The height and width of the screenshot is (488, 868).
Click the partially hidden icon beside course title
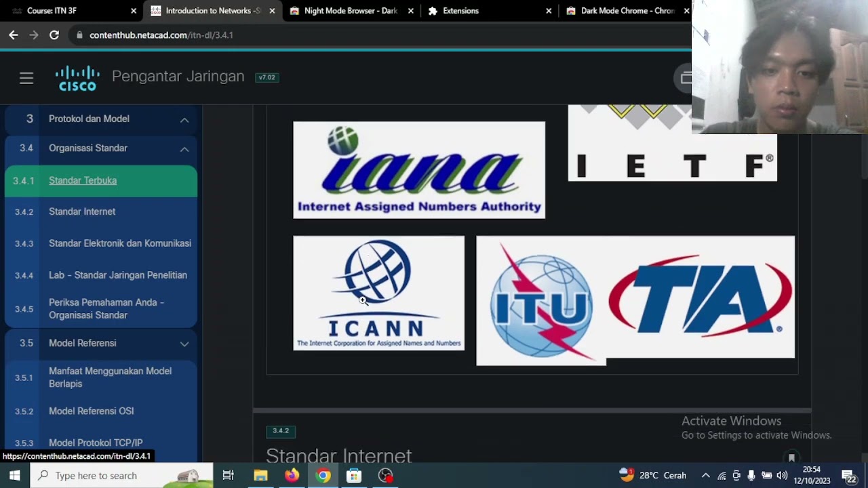click(x=683, y=78)
